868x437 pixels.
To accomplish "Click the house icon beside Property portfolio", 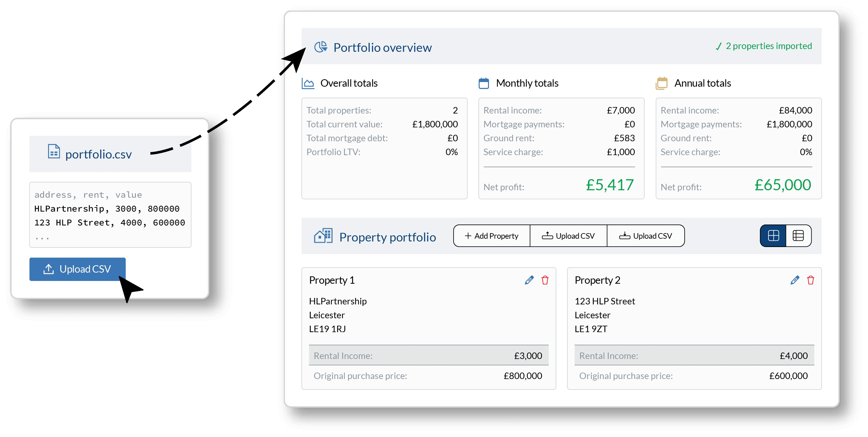I will pos(323,236).
